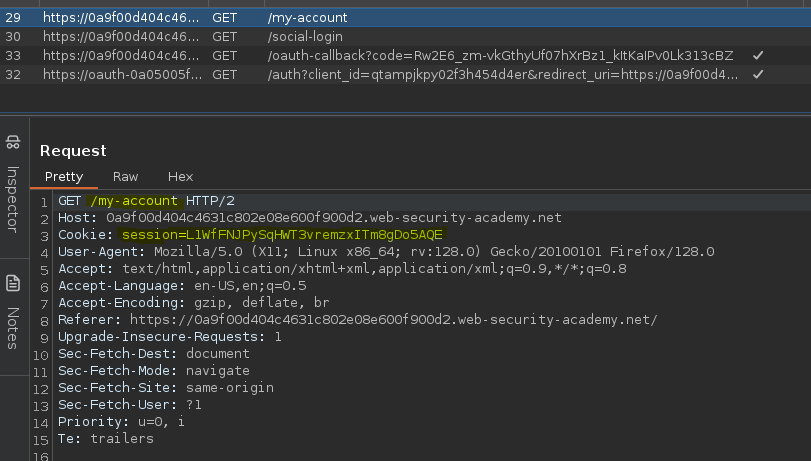Switch to the Raw request tab
This screenshot has width=811, height=461.
point(125,177)
